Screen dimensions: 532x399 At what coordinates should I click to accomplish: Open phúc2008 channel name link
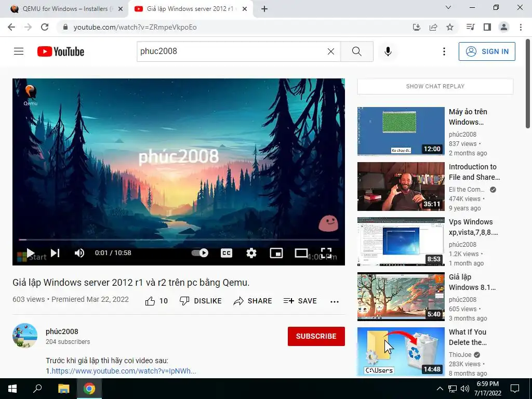coord(62,331)
